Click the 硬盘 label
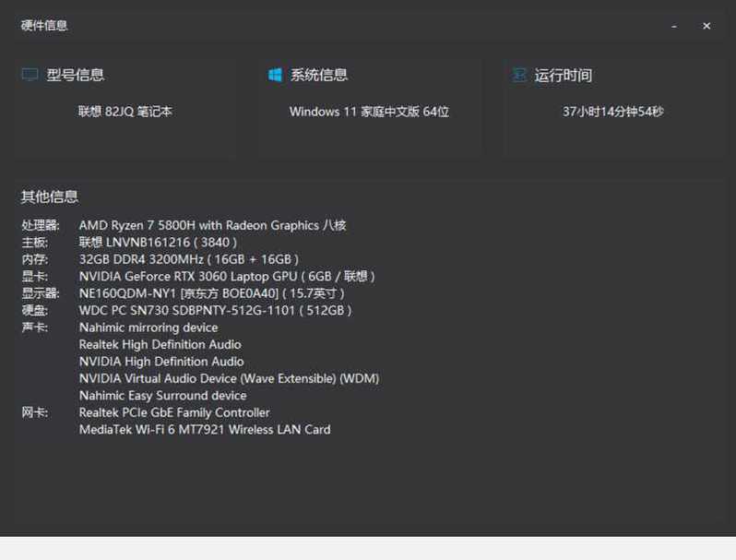 click(35, 310)
